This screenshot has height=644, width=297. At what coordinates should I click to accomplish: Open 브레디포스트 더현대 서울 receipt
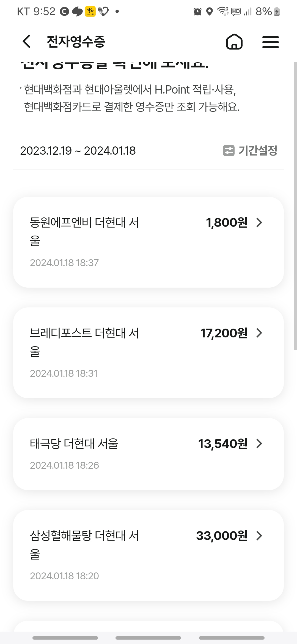tap(84, 342)
